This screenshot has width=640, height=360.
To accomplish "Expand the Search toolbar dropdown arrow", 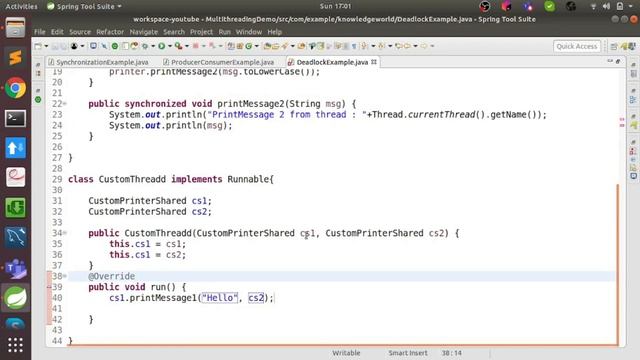I will pyautogui.click(x=293, y=46).
